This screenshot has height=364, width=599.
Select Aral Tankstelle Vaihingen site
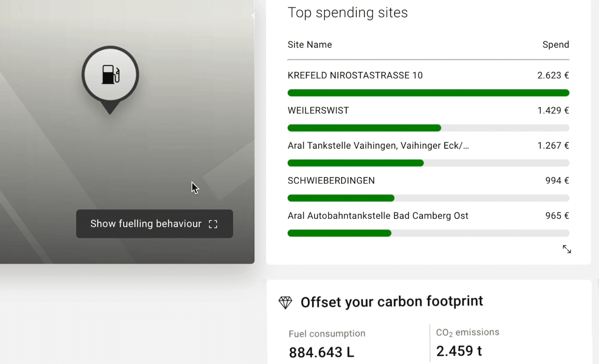(x=378, y=146)
